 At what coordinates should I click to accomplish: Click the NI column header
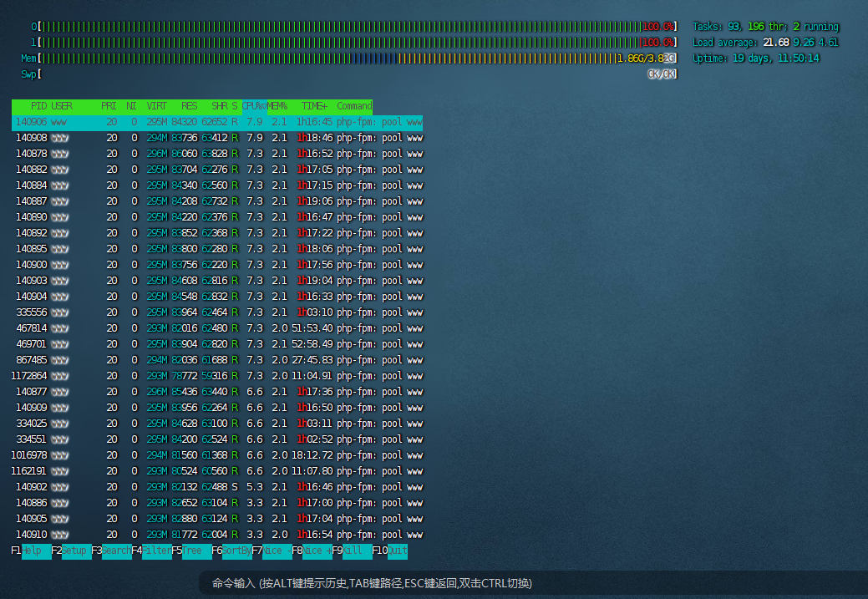[x=131, y=106]
